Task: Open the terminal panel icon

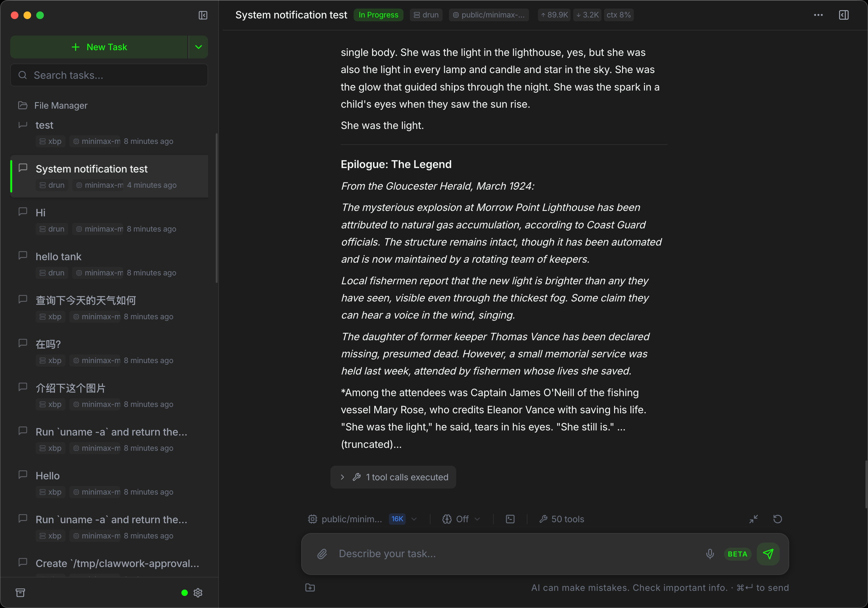Action: coord(510,519)
